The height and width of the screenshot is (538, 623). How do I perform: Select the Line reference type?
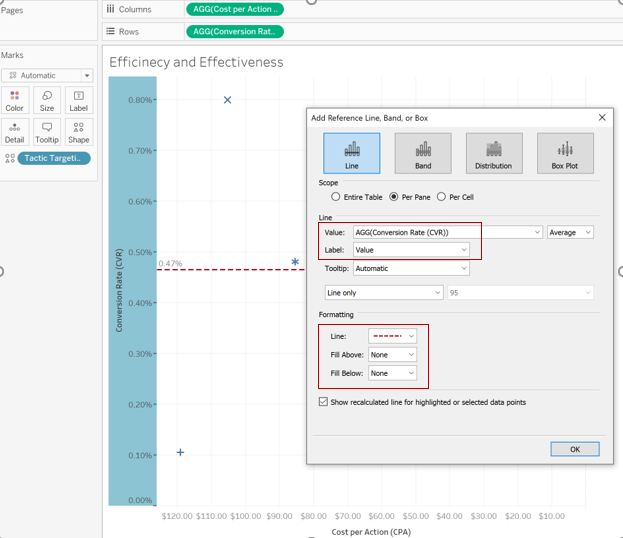[x=352, y=153]
